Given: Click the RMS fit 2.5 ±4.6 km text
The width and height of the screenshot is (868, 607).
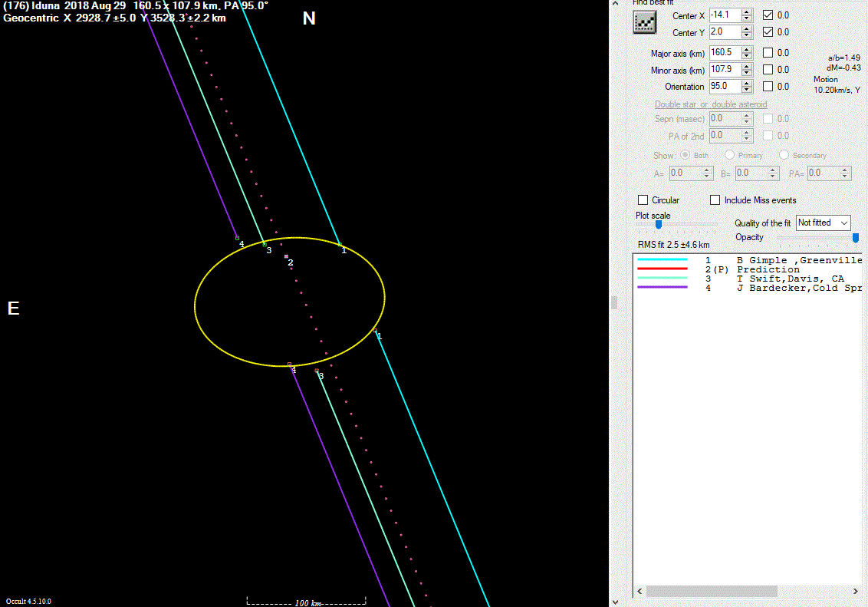Looking at the screenshot, I should [674, 245].
